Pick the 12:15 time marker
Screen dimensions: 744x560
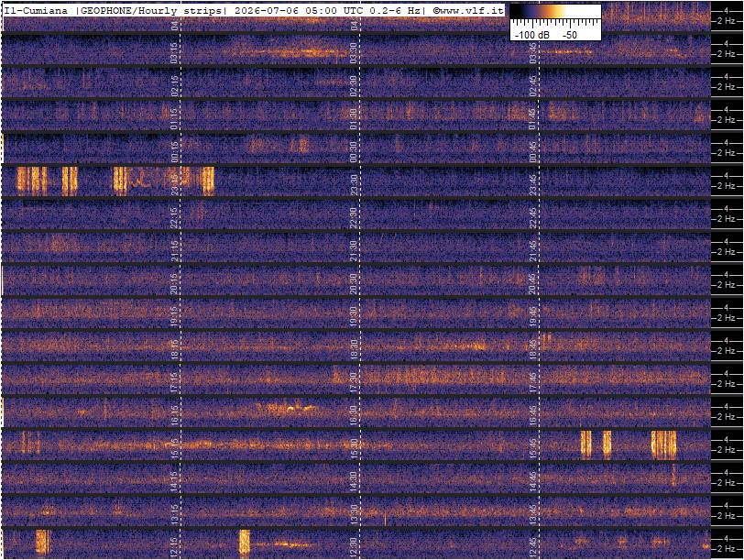pyautogui.click(x=174, y=548)
